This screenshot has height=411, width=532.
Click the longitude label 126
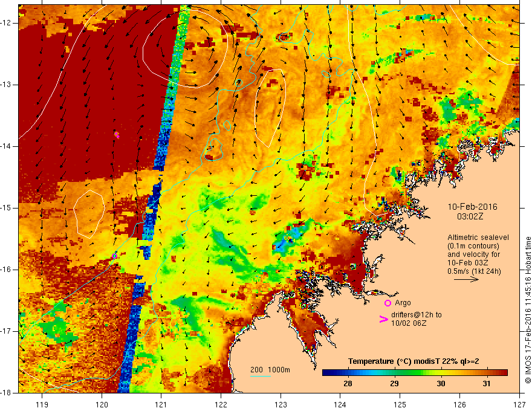coord(459,405)
